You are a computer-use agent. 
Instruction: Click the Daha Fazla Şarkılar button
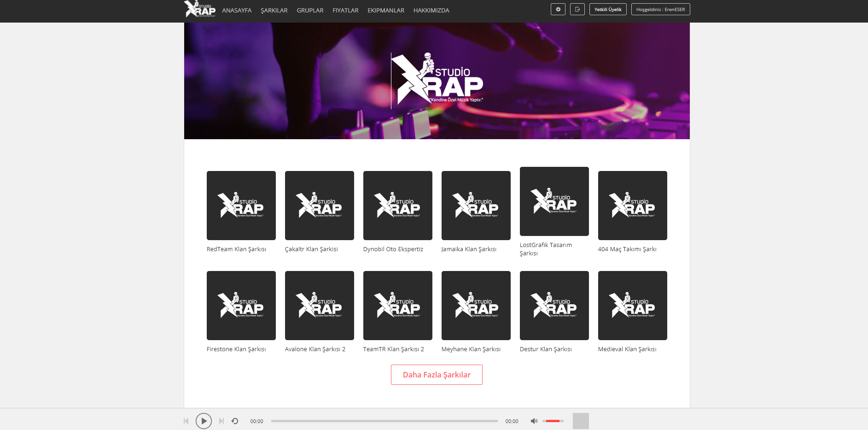click(437, 375)
